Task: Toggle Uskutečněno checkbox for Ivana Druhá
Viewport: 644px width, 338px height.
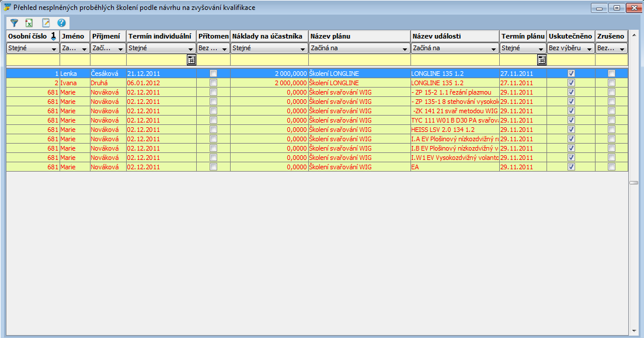Action: click(571, 83)
